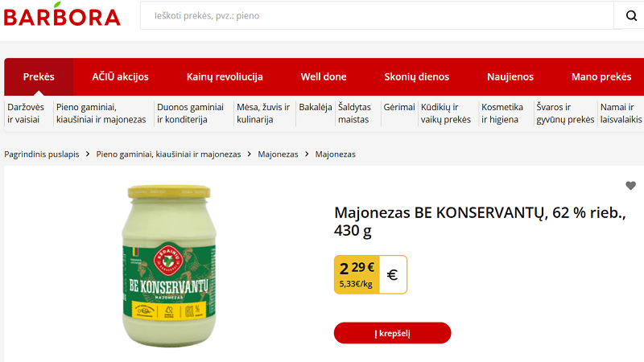Go to Pagrindinis puslapis breadcrumb

(42, 154)
